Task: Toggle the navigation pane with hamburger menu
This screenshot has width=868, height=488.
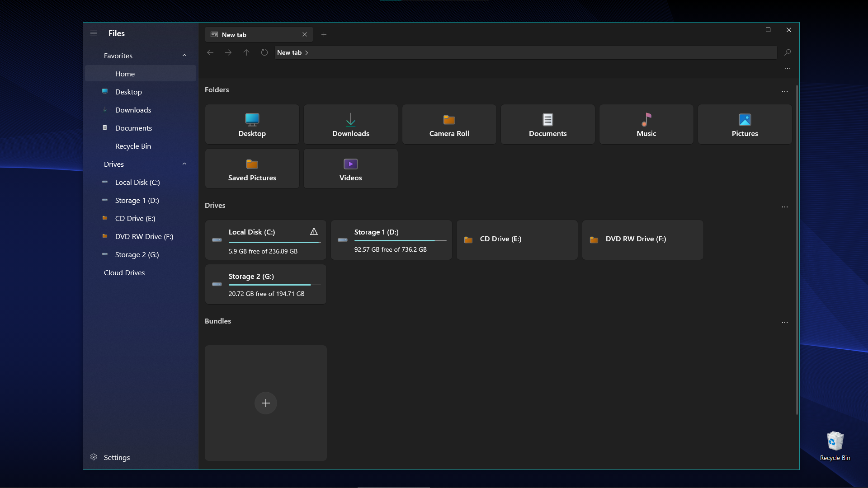Action: tap(94, 33)
